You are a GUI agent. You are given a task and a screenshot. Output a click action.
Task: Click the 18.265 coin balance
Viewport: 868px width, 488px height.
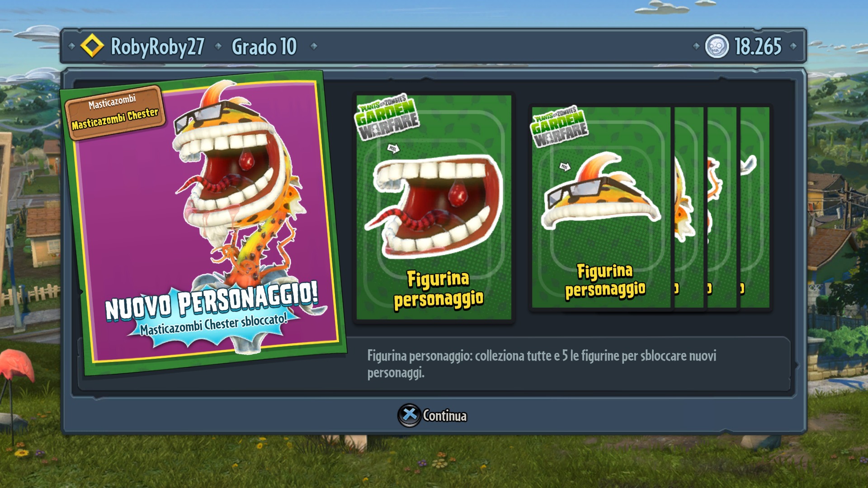click(x=758, y=46)
